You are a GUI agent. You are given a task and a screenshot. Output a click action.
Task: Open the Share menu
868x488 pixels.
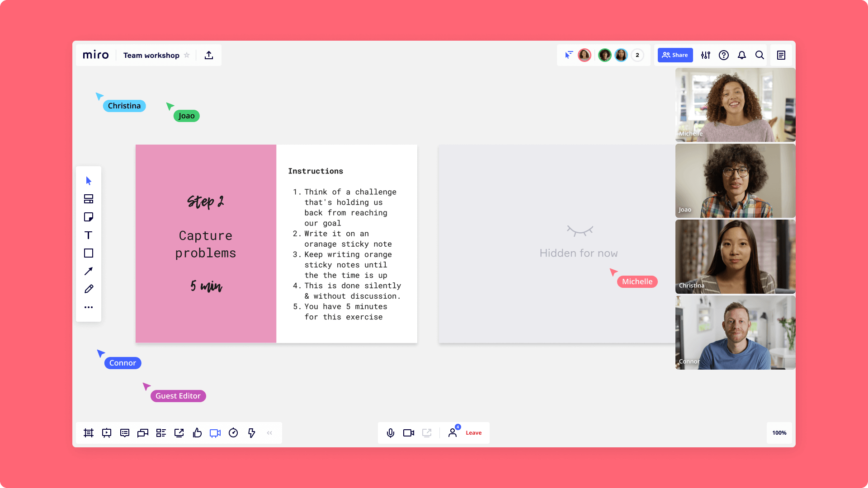point(675,55)
